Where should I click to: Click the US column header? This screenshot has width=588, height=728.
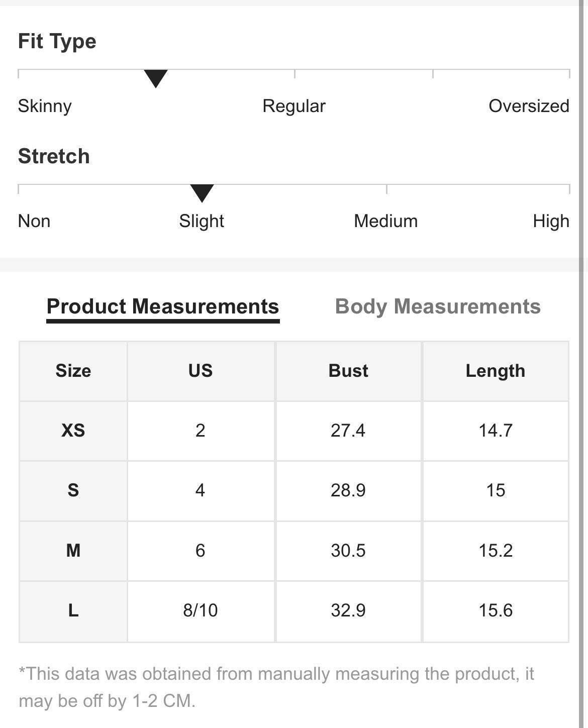point(201,371)
